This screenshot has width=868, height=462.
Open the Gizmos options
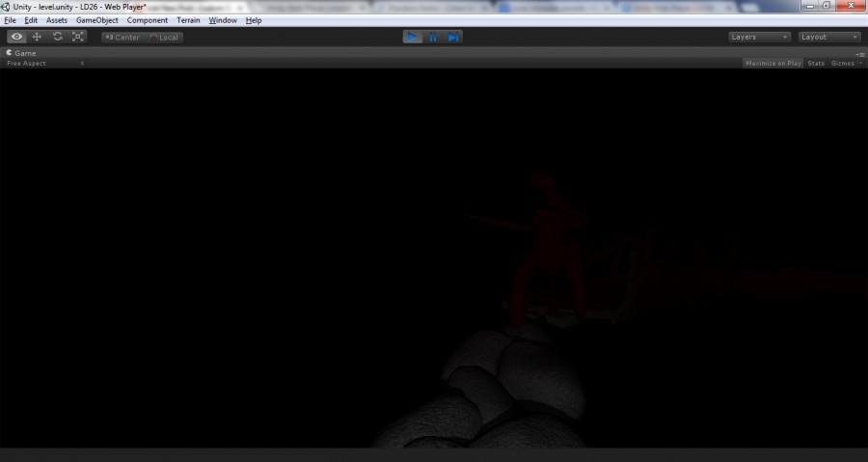point(845,63)
